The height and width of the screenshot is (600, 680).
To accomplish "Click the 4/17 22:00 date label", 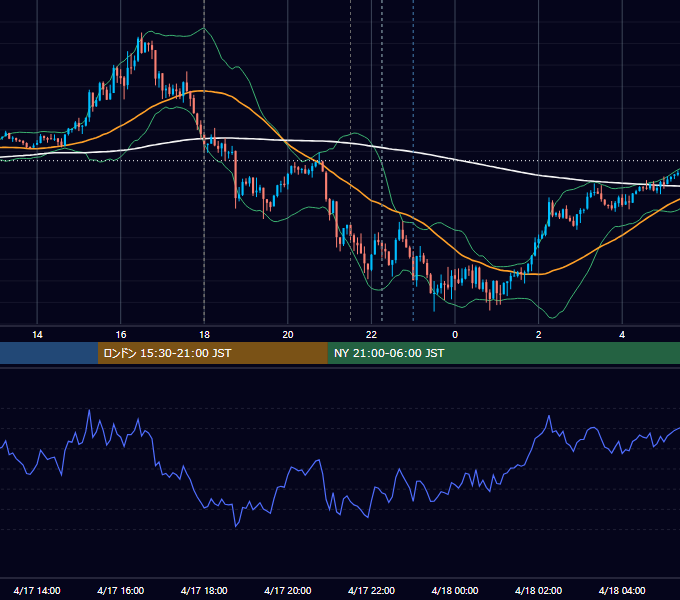I will click(x=371, y=590).
